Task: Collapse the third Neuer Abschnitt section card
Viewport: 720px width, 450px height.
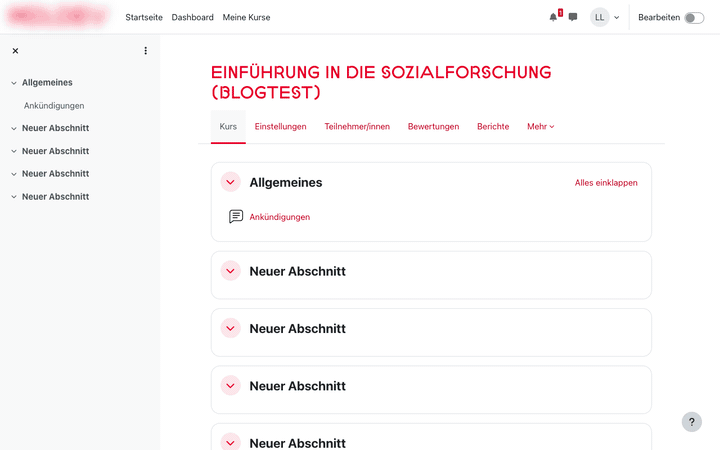Action: [x=231, y=386]
